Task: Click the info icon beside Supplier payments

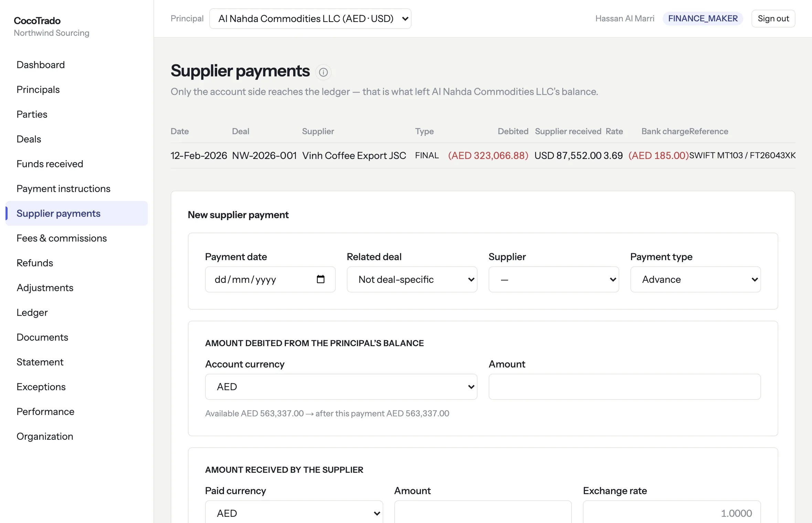Action: coord(323,72)
